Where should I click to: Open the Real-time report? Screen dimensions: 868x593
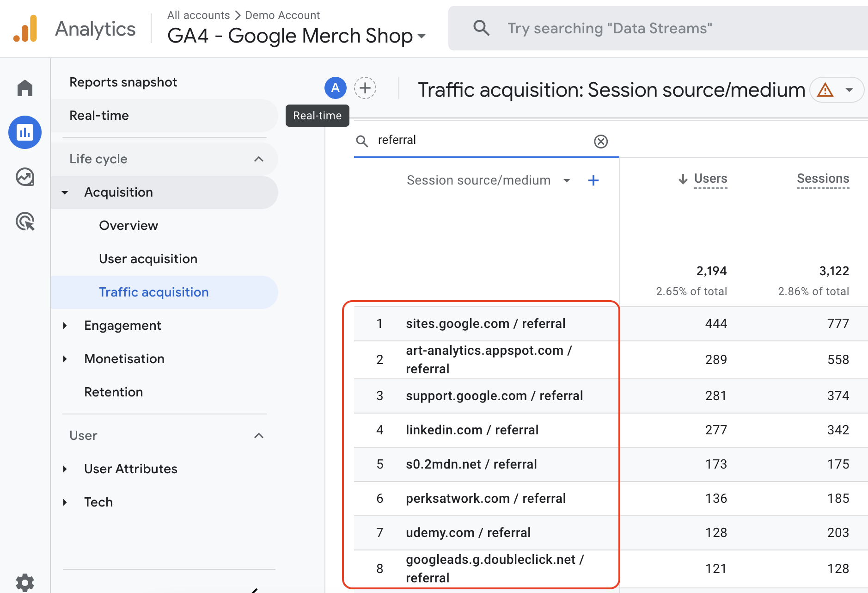point(164,116)
